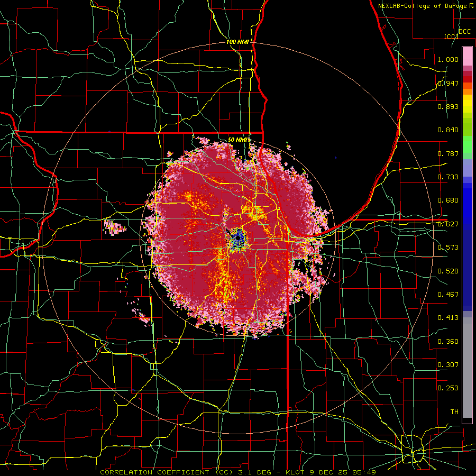Click the TH threshold label
Image resolution: width=476 pixels, height=476 pixels.
[454, 412]
